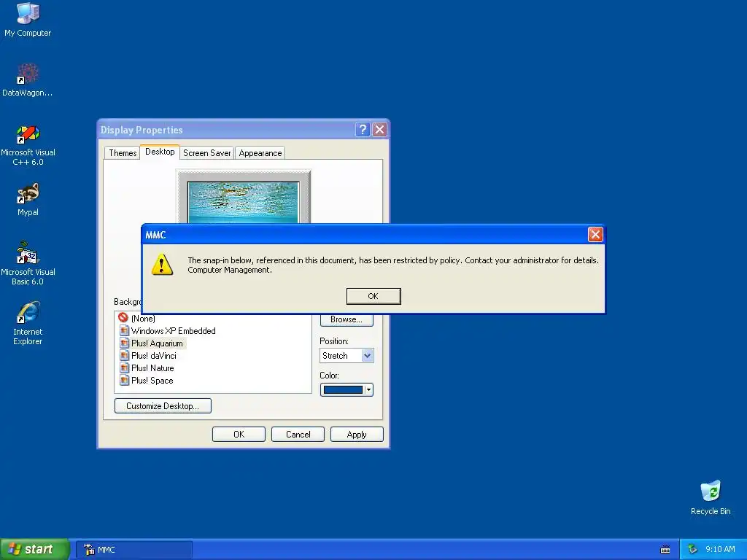Select Microsoft Visual Basic 6.0 shortcut
This screenshot has height=560, width=747.
pyautogui.click(x=28, y=263)
